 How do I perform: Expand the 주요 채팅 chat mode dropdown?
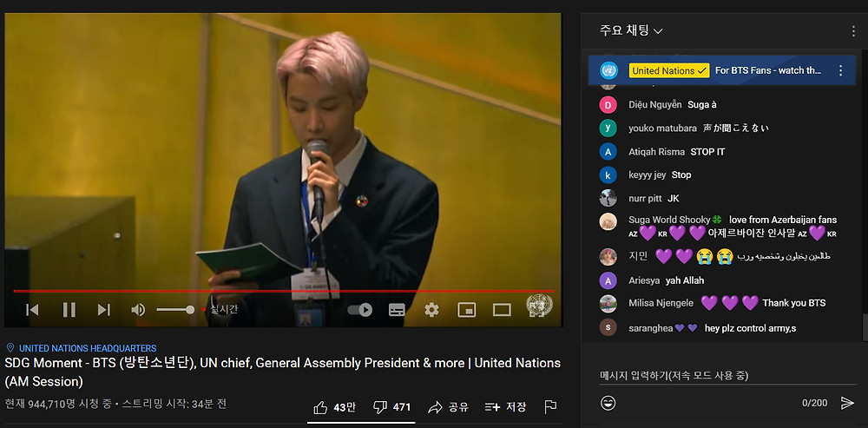click(631, 30)
